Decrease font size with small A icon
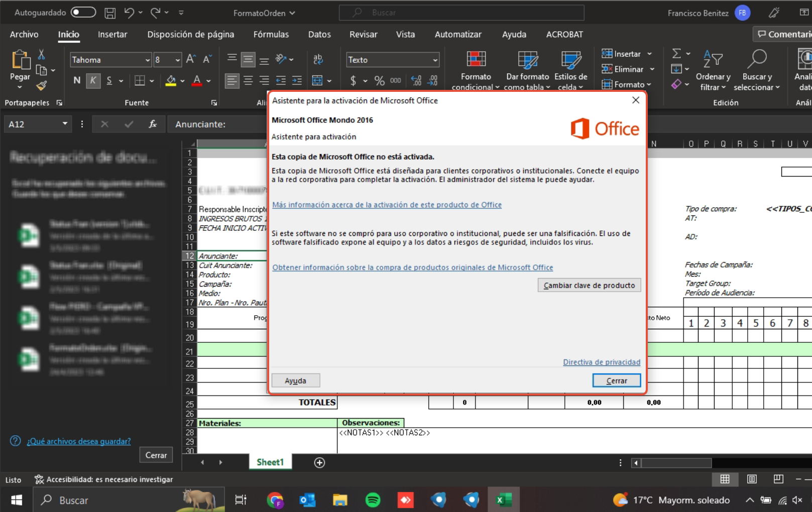 point(207,59)
